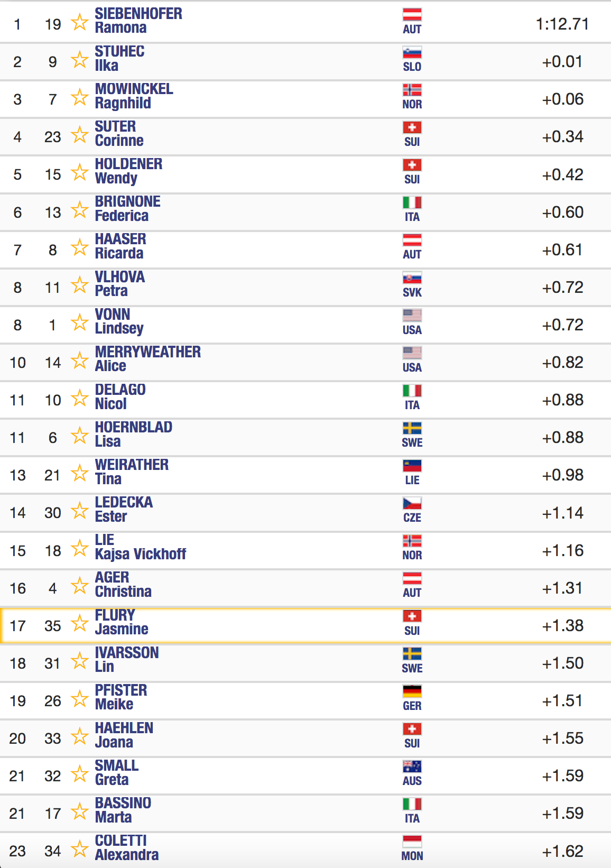Star Holdener Wendy as a favorite

(79, 172)
